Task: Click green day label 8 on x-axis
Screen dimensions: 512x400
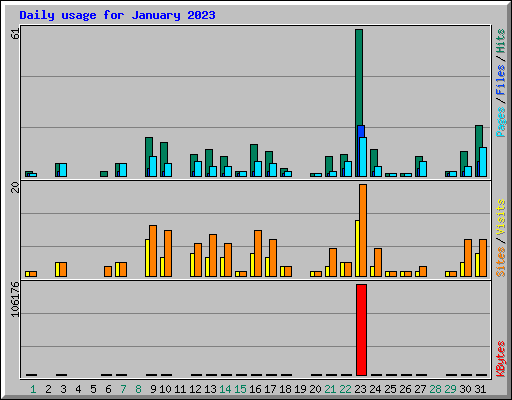Action: 138,389
